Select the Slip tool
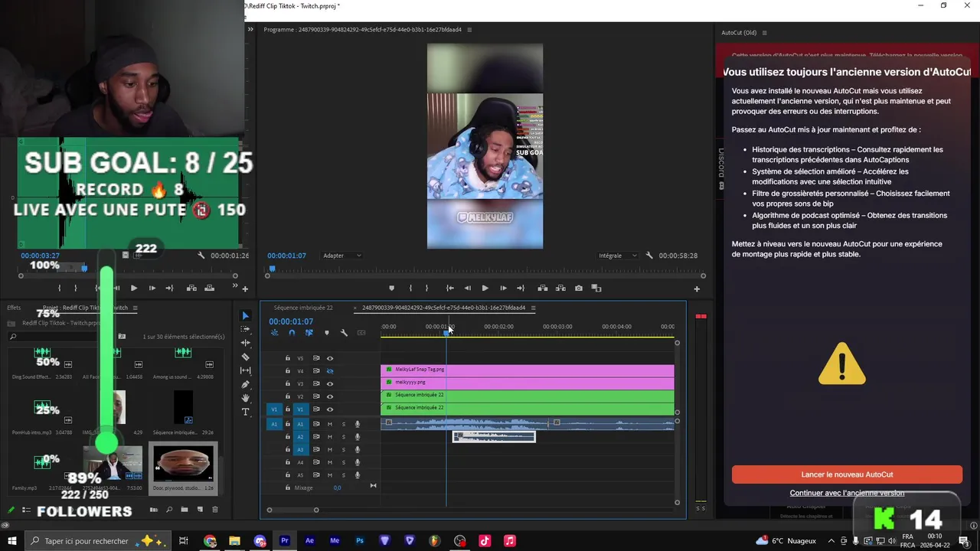Screen dimensions: 980x551 click(x=245, y=370)
